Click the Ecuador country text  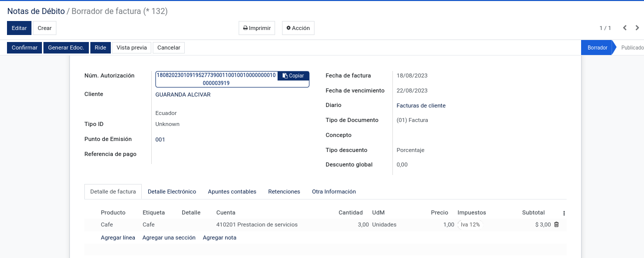coord(166,113)
